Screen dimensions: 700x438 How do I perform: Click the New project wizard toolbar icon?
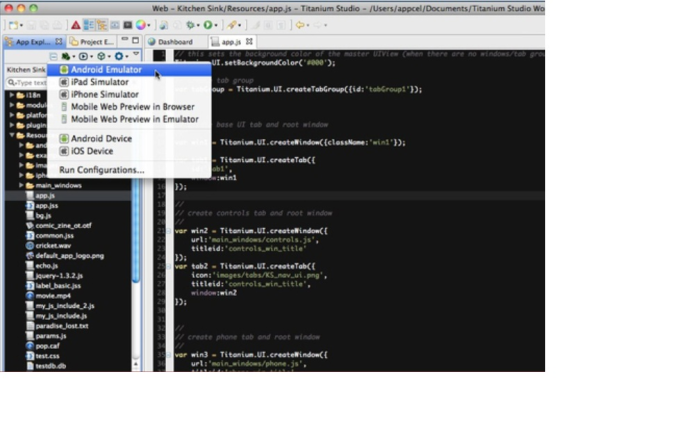tap(13, 25)
